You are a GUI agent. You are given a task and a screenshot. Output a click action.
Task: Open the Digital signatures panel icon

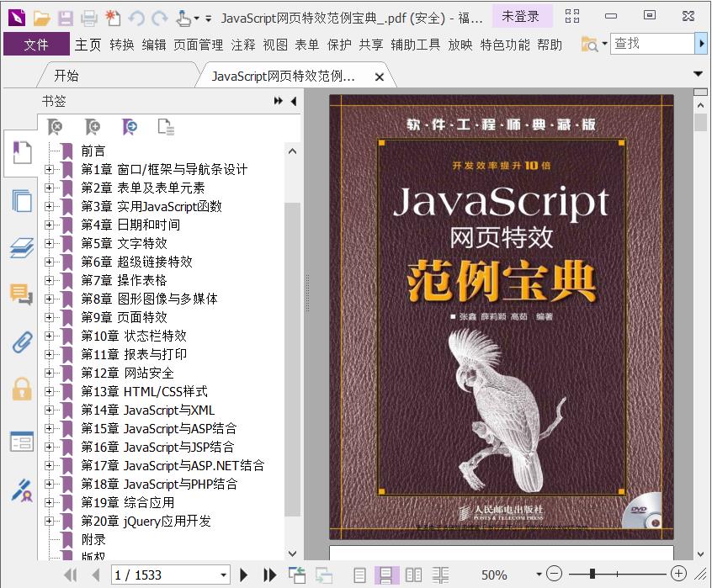[22, 490]
